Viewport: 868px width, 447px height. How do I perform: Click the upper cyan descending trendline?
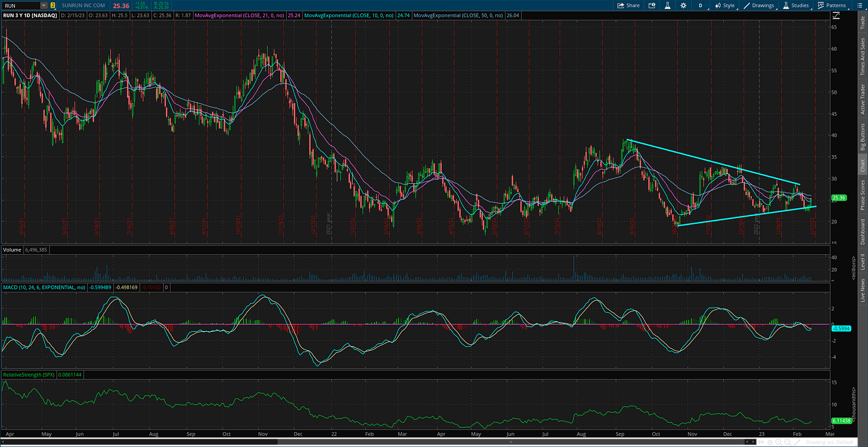712,162
